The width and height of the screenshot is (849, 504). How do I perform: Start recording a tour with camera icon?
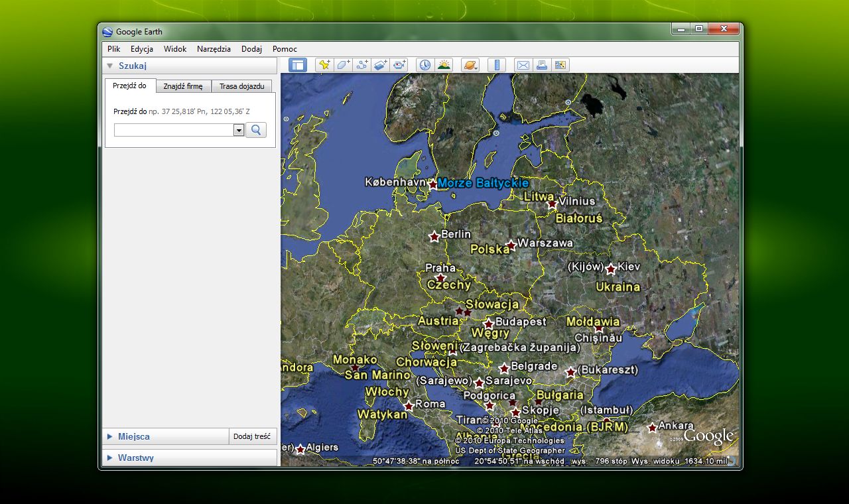399,65
